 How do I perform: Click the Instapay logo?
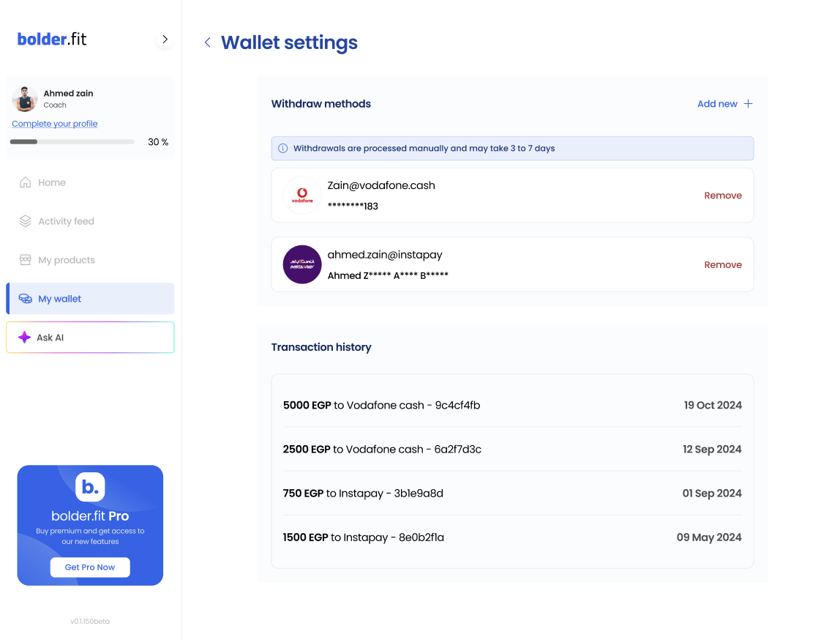302,264
